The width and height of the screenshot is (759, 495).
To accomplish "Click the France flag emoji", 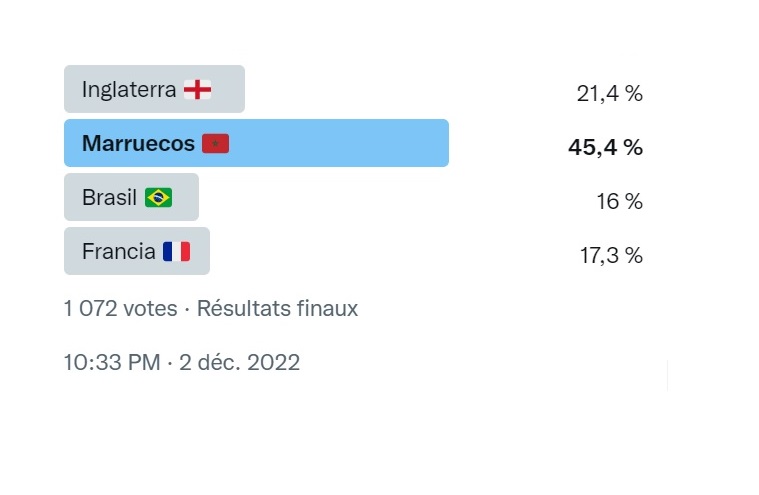I will [x=176, y=252].
